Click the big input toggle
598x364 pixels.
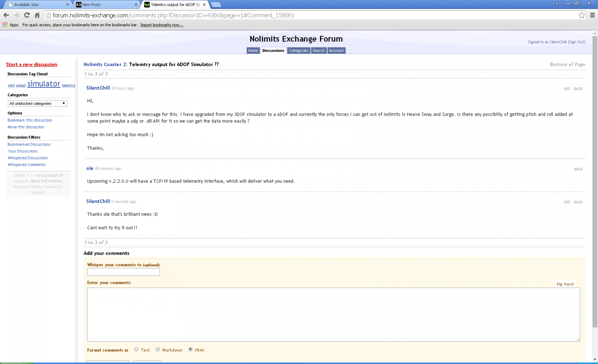pos(565,284)
